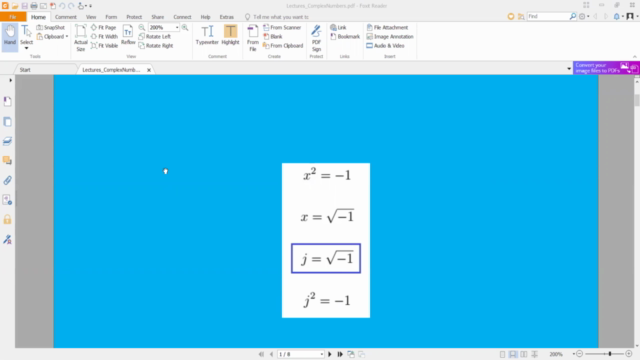Choose Fit Page view

(x=104, y=27)
